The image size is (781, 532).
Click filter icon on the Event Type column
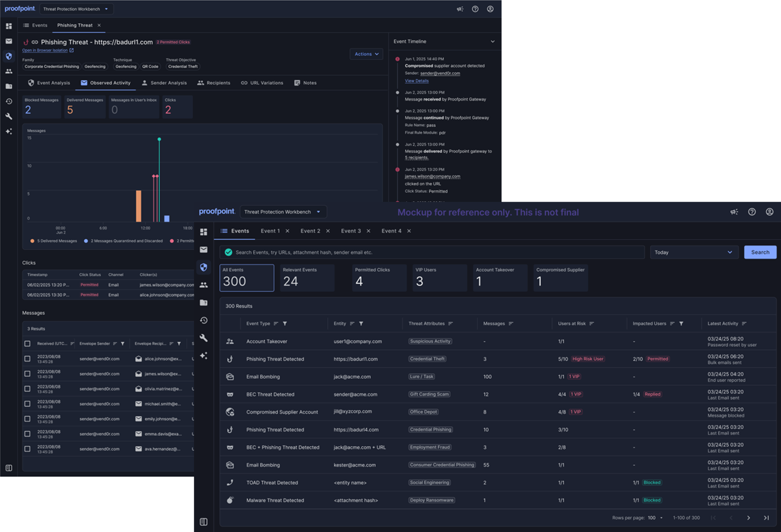click(x=285, y=324)
